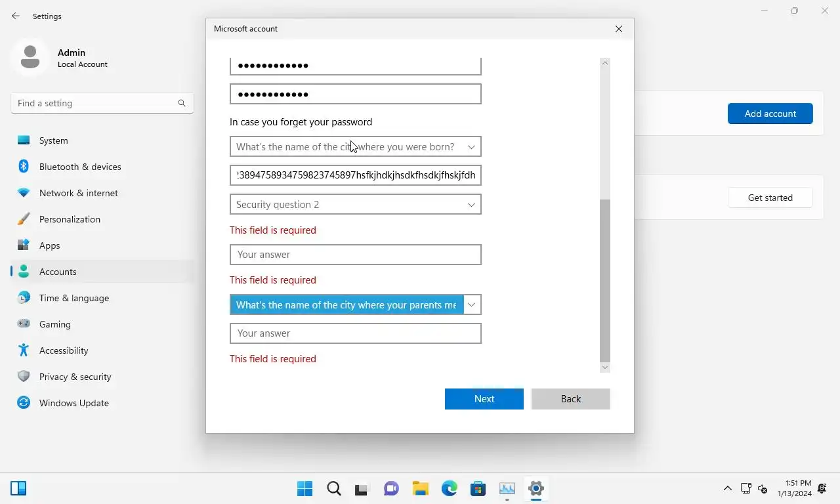Open Task View on the taskbar
Screen dimensions: 840x504
pyautogui.click(x=362, y=488)
